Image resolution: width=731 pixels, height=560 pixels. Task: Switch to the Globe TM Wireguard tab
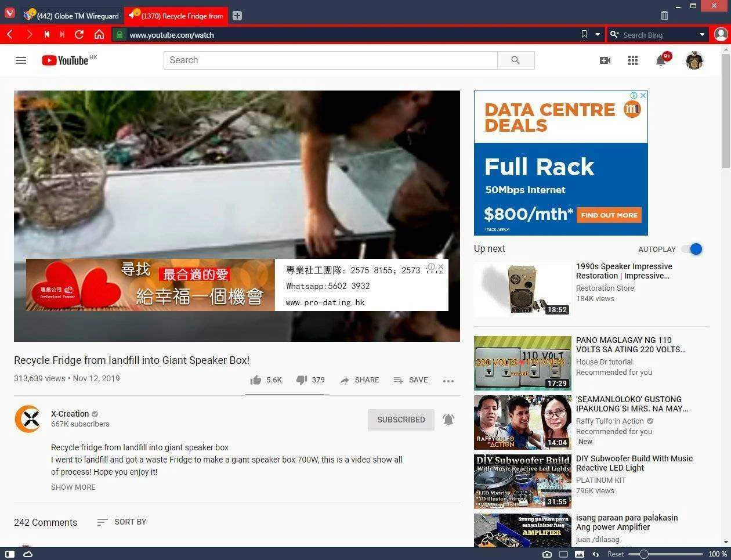[71, 16]
